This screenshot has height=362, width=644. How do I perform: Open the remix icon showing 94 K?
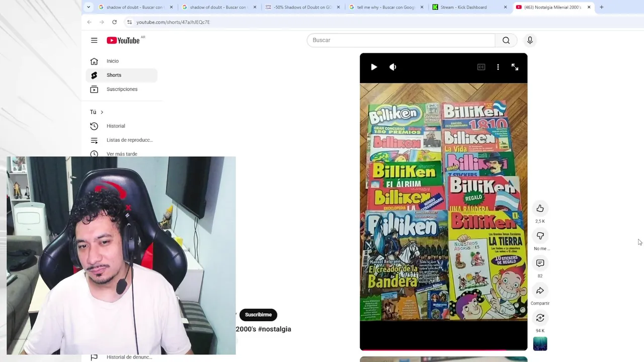point(540,318)
